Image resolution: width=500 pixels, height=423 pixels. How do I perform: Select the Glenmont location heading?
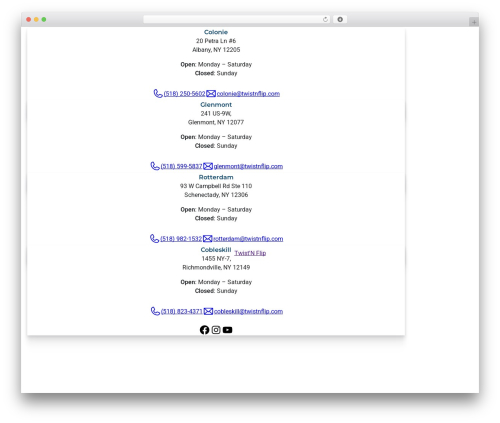(x=216, y=105)
